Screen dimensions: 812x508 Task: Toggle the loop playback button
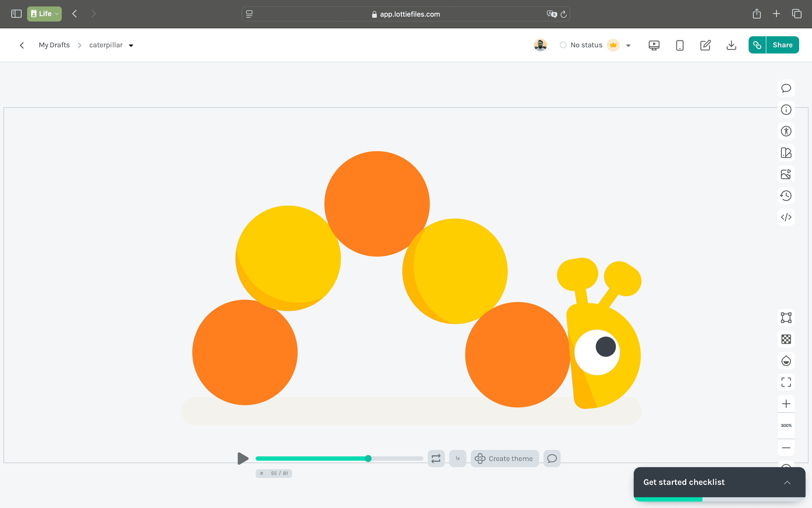click(x=436, y=458)
